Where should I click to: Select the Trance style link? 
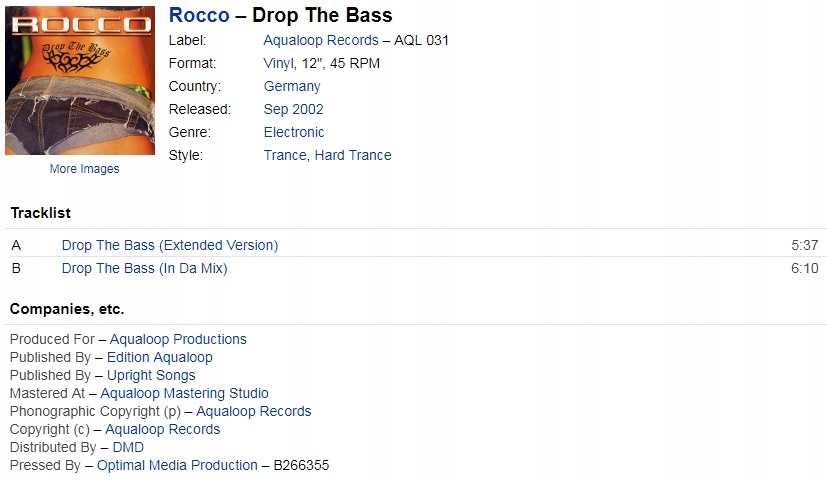coord(285,156)
